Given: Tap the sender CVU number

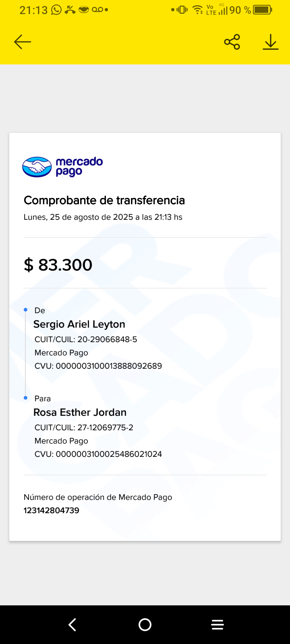Looking at the screenshot, I should tap(98, 366).
